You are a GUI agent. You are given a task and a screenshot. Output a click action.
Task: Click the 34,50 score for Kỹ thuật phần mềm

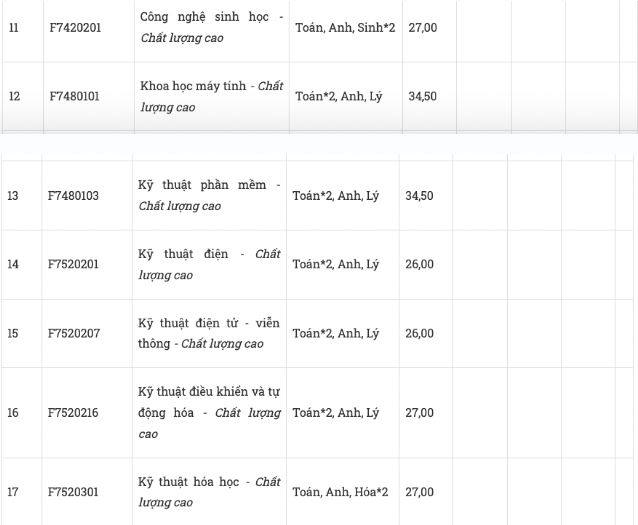pos(419,195)
